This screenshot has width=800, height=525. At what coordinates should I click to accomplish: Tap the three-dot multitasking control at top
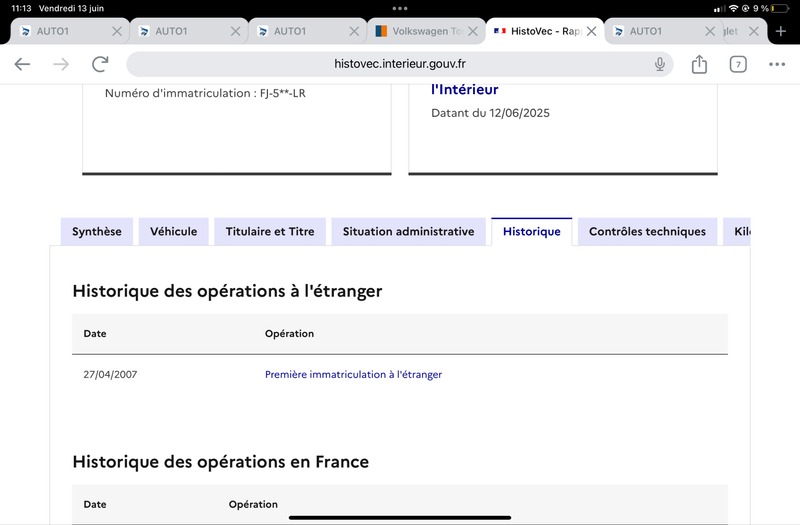pos(400,8)
